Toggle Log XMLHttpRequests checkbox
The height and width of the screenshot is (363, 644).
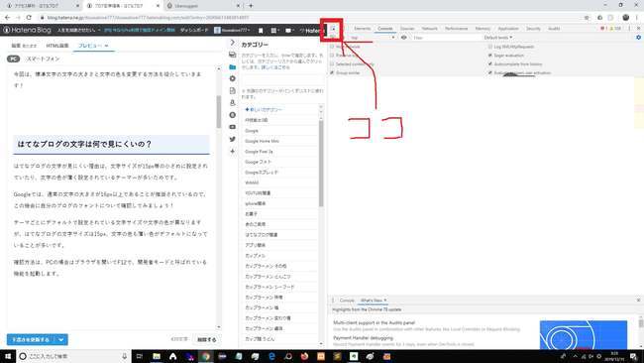[x=490, y=47]
